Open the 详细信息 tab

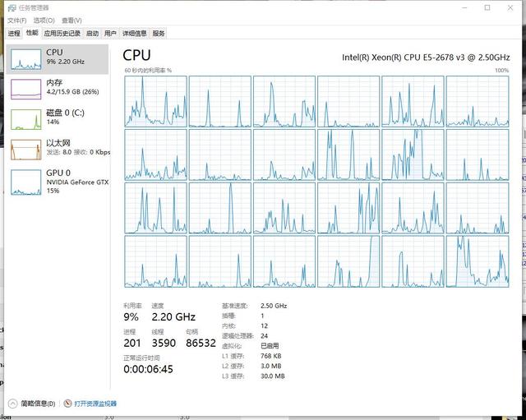[135, 33]
